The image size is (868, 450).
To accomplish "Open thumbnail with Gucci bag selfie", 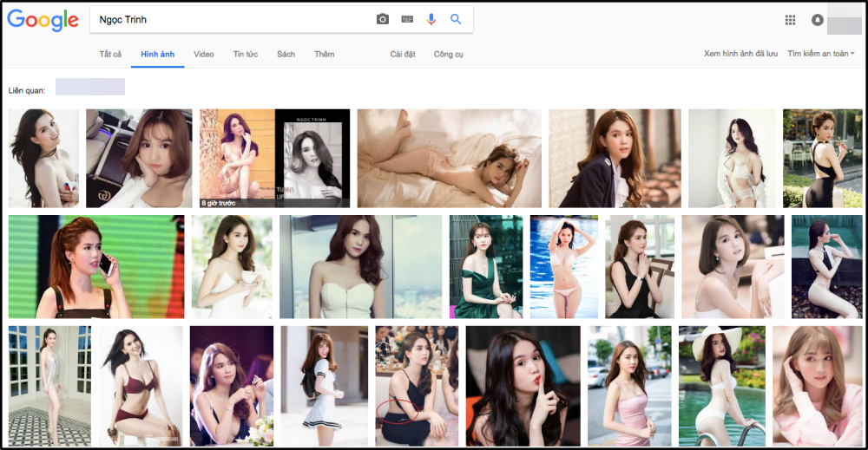I will [139, 158].
